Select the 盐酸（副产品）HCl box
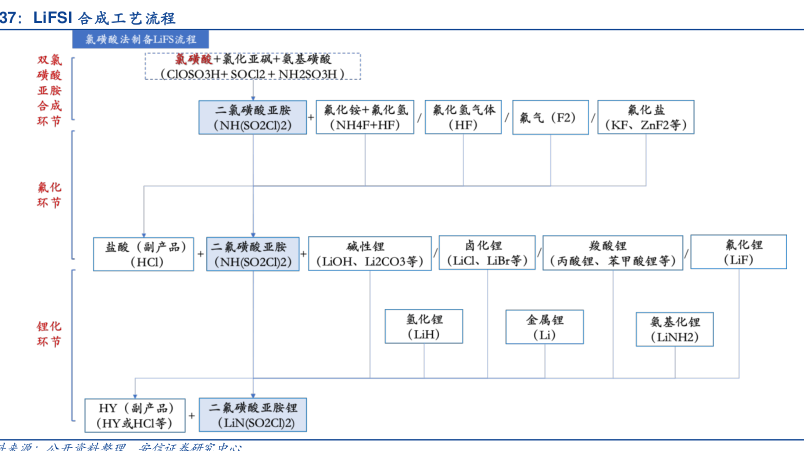The width and height of the screenshot is (804, 451). coord(144,254)
